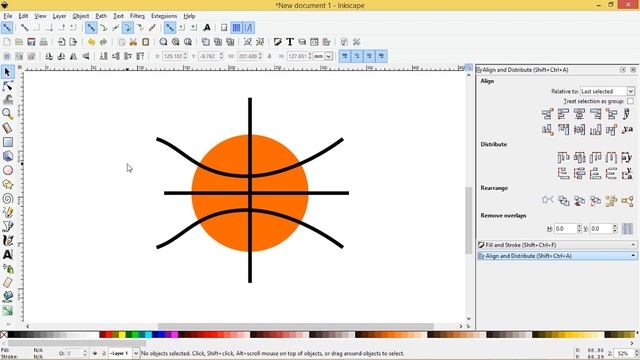This screenshot has width=640, height=360.
Task: Click the no-color X swatch
Action: coord(4,335)
